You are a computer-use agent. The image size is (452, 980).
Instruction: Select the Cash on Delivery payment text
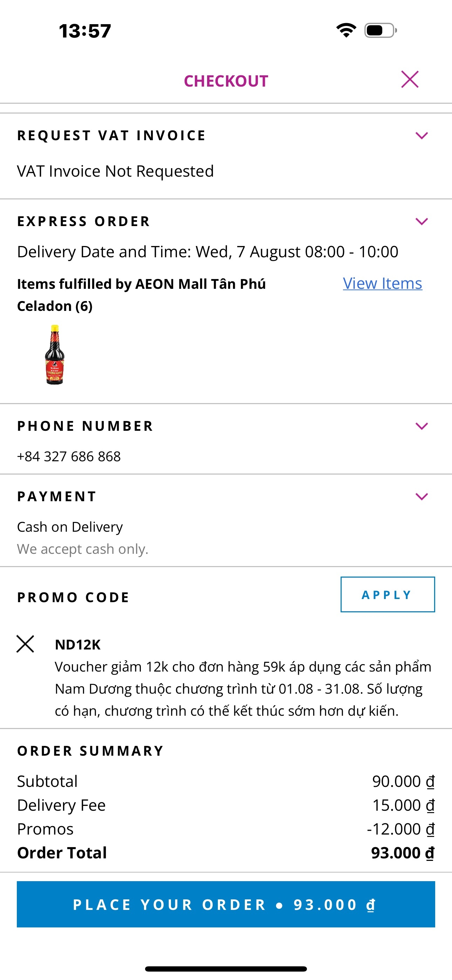(70, 527)
